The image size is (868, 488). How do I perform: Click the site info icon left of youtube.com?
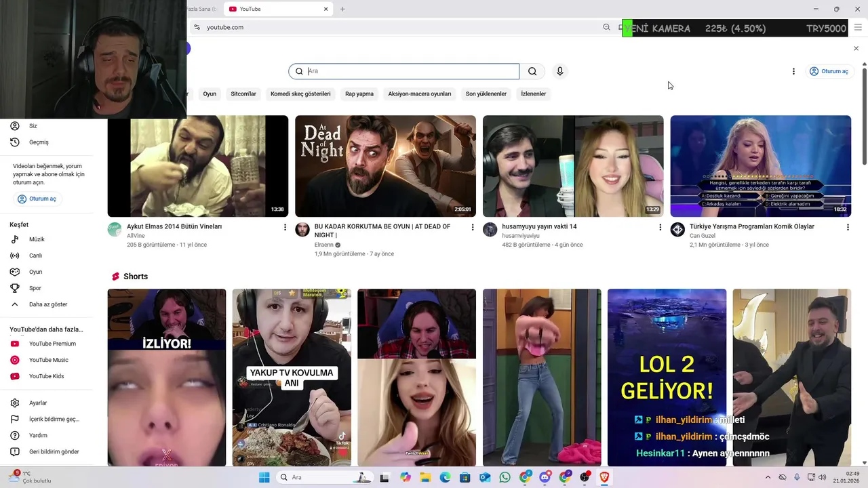click(197, 27)
